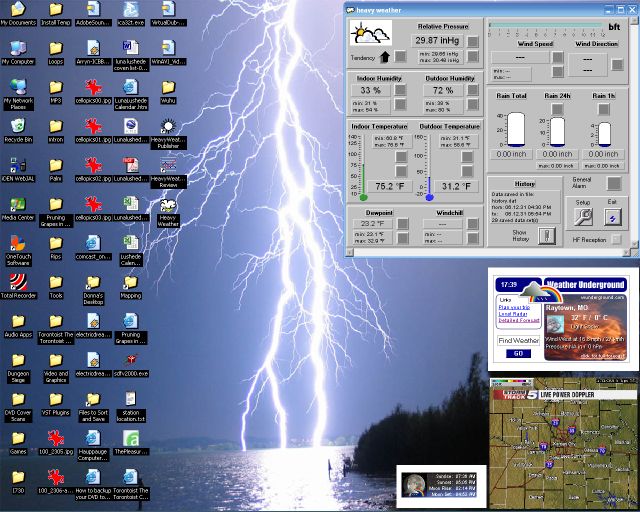The width and height of the screenshot is (640, 512).
Task: Open the Detailed Forecast link
Action: click(x=519, y=321)
